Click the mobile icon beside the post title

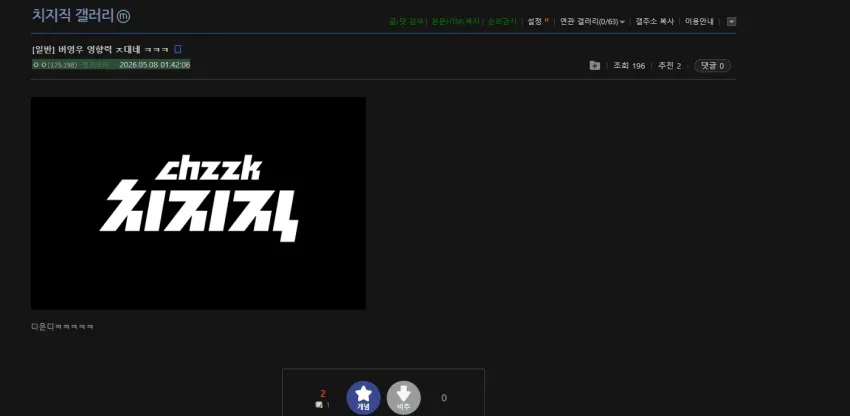click(x=178, y=49)
